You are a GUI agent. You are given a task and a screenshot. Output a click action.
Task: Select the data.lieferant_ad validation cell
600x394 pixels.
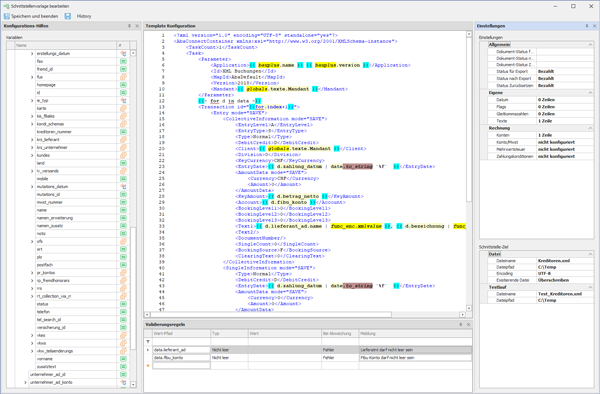(181, 350)
